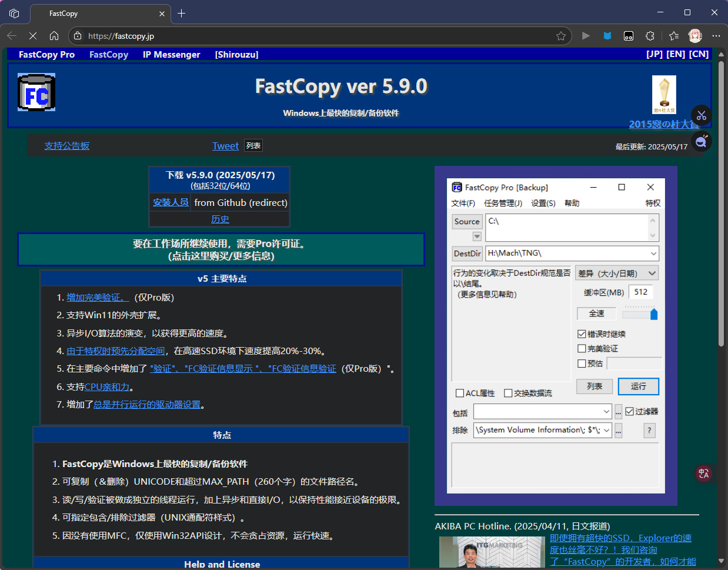Add this page to favorites with the star icon
This screenshot has width=728, height=570.
561,36
